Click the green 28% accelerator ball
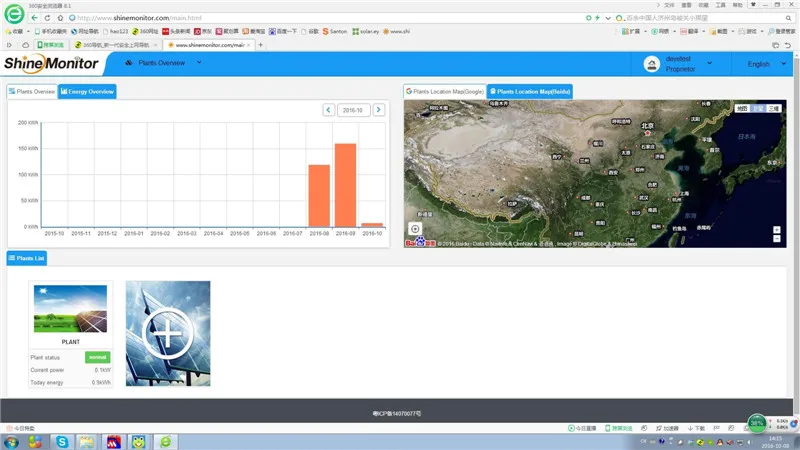 coord(757,423)
